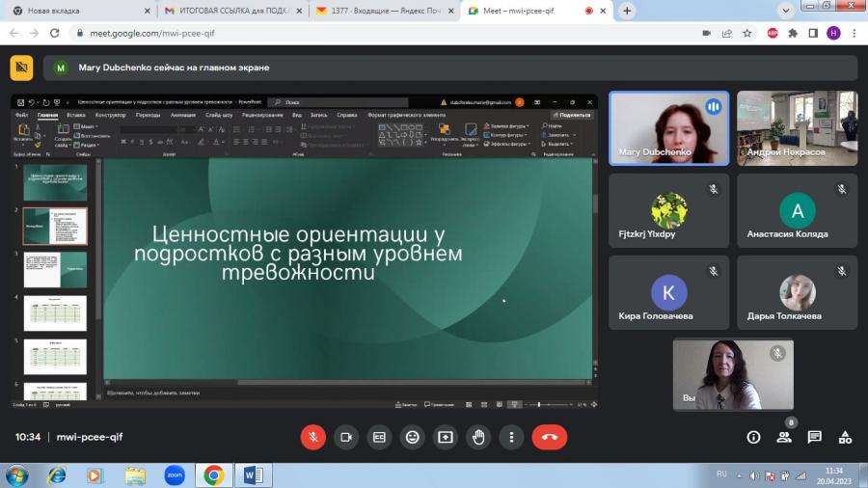Image resolution: width=868 pixels, height=488 pixels.
Task: Open Word from the Windows taskbar
Action: (x=253, y=475)
